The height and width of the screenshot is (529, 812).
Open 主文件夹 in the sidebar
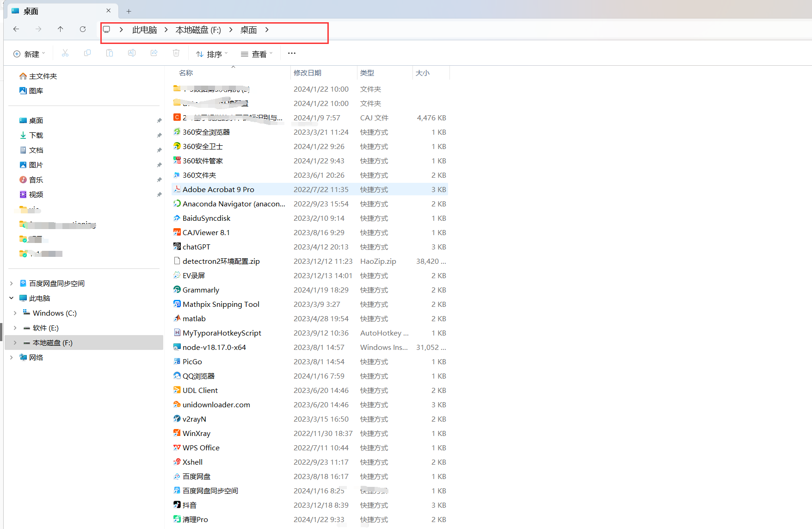38,76
